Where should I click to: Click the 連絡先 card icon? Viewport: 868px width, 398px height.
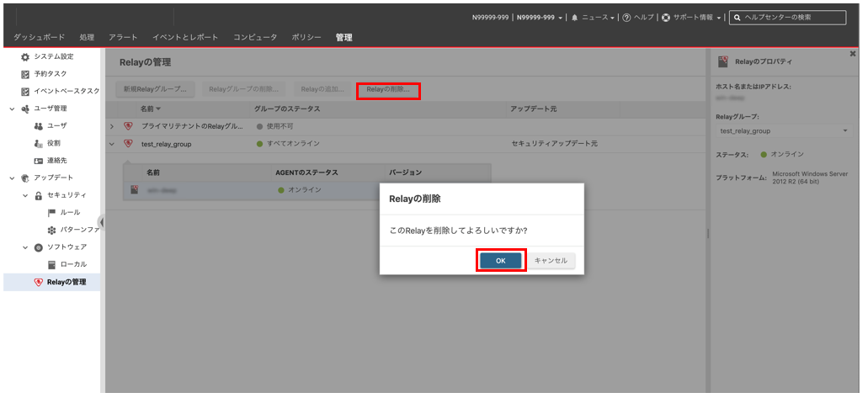(x=38, y=161)
